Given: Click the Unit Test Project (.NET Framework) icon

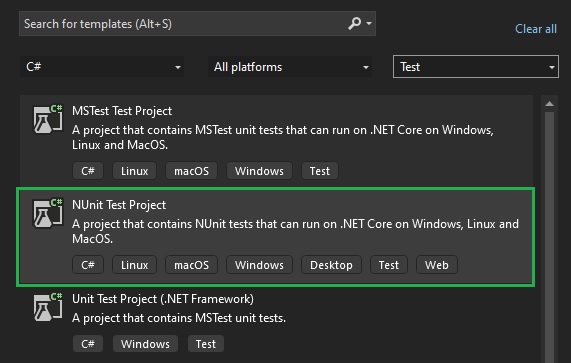Looking at the screenshot, I should (x=48, y=307).
